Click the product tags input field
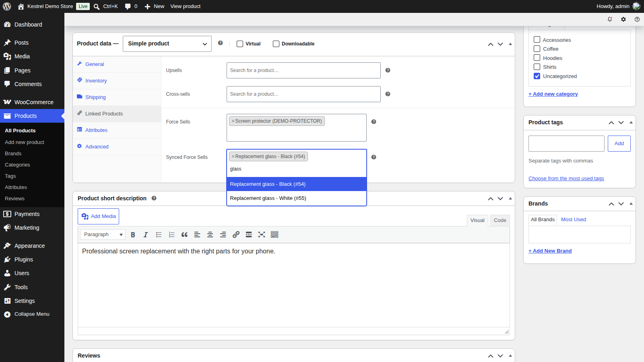Screen dimensions: 644x362 [566, 144]
